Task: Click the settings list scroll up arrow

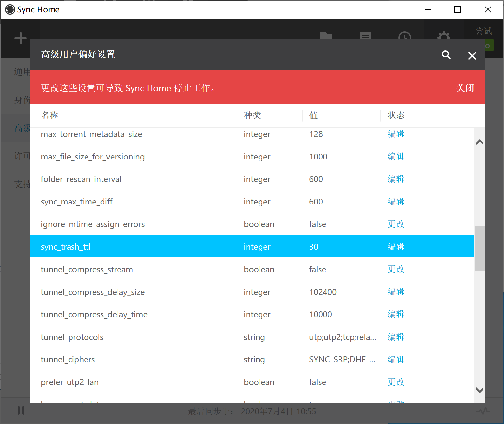Action: tap(480, 142)
